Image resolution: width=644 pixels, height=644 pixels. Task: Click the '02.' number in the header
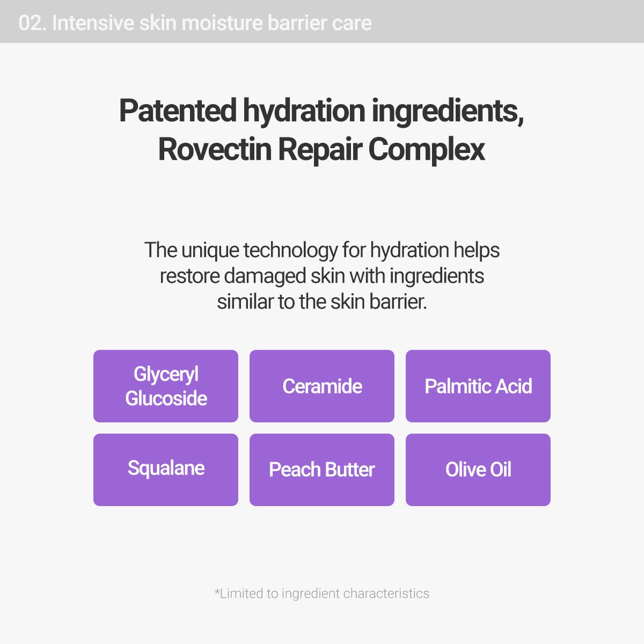(x=31, y=23)
